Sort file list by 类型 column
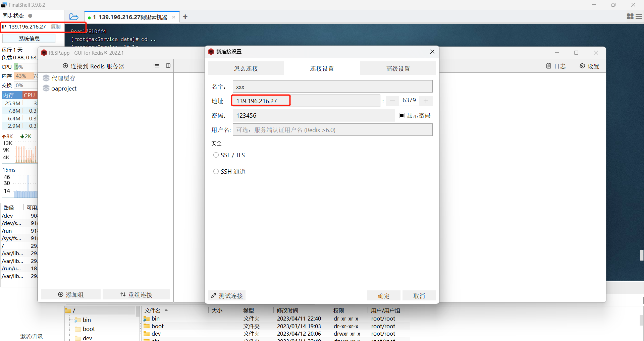644x341 pixels. pyautogui.click(x=249, y=310)
